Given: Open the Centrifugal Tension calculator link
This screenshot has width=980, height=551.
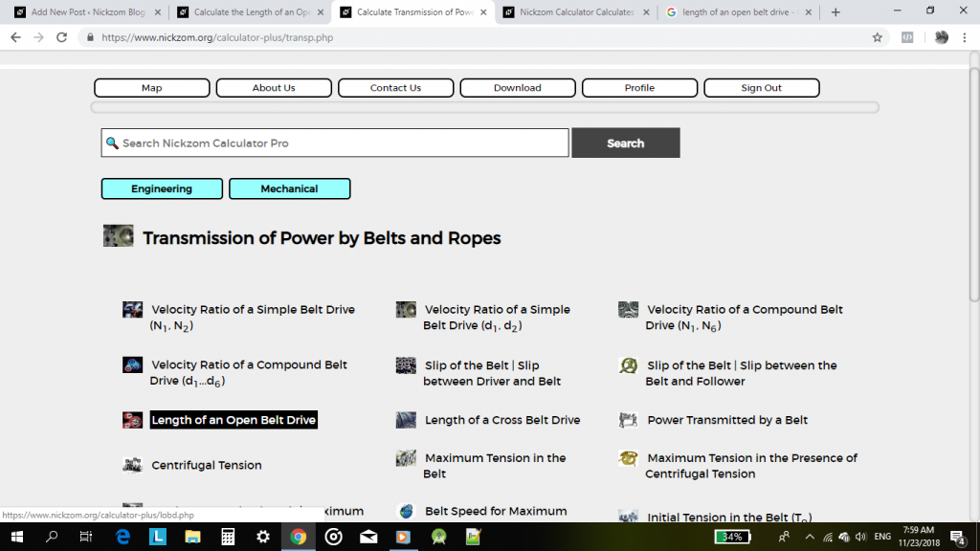Looking at the screenshot, I should [207, 465].
